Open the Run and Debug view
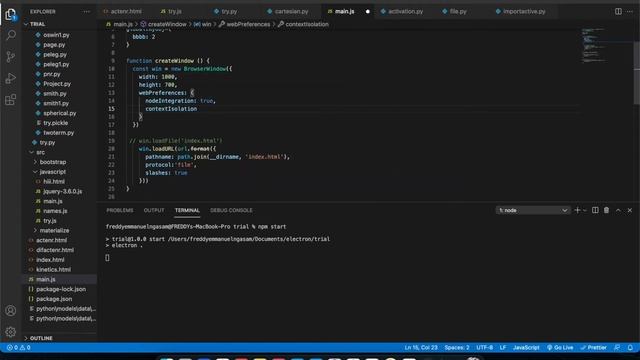This screenshot has height=360, width=640. (11, 78)
